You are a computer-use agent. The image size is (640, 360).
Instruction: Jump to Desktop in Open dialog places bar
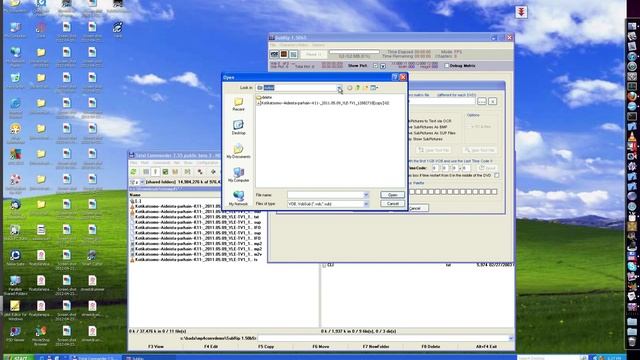click(x=238, y=127)
